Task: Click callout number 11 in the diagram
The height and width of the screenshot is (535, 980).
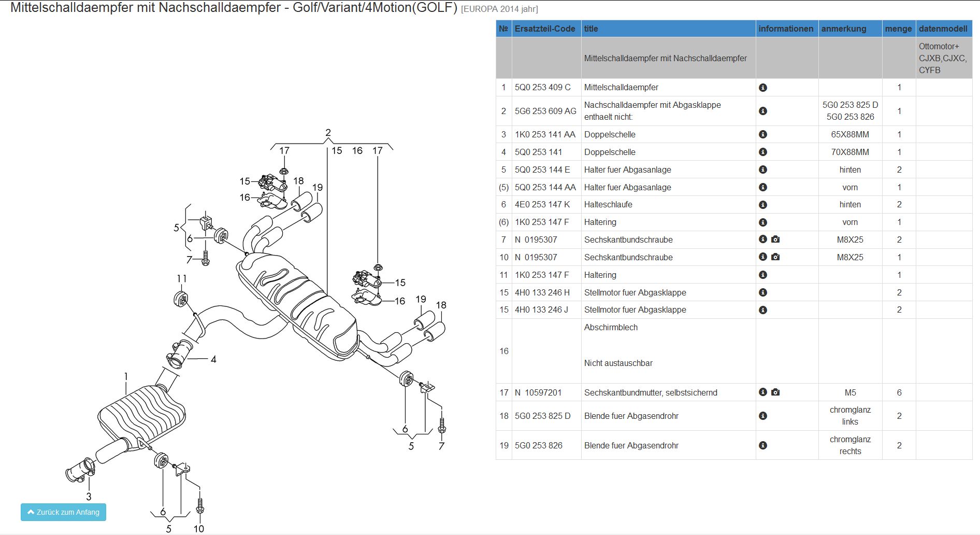Action: click(181, 279)
